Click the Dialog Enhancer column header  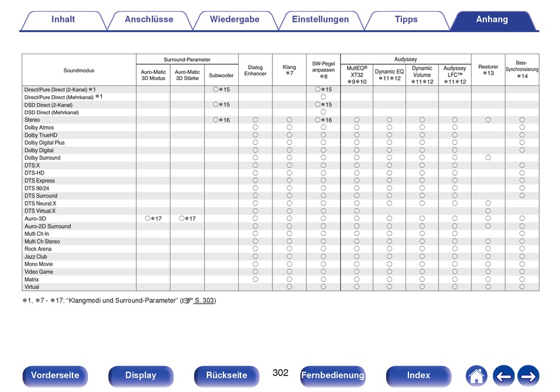tap(255, 70)
